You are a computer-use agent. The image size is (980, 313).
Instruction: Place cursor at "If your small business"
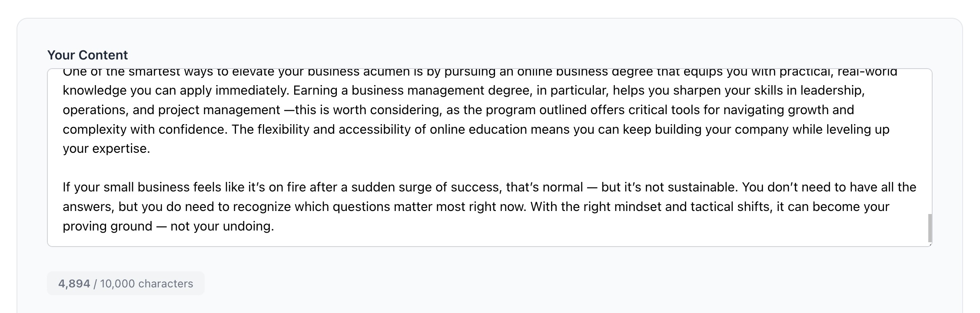pos(63,187)
